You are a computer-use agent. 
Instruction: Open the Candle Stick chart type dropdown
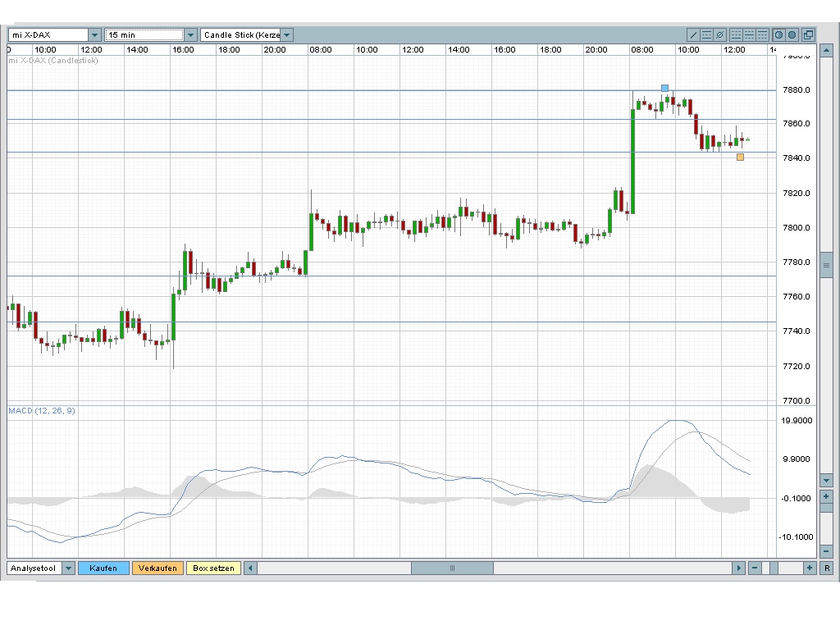(287, 34)
